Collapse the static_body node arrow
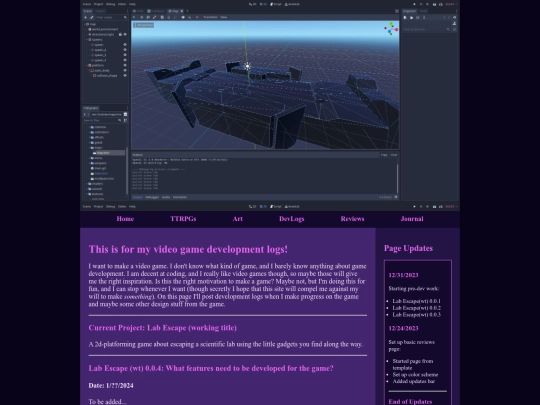 pos(89,71)
